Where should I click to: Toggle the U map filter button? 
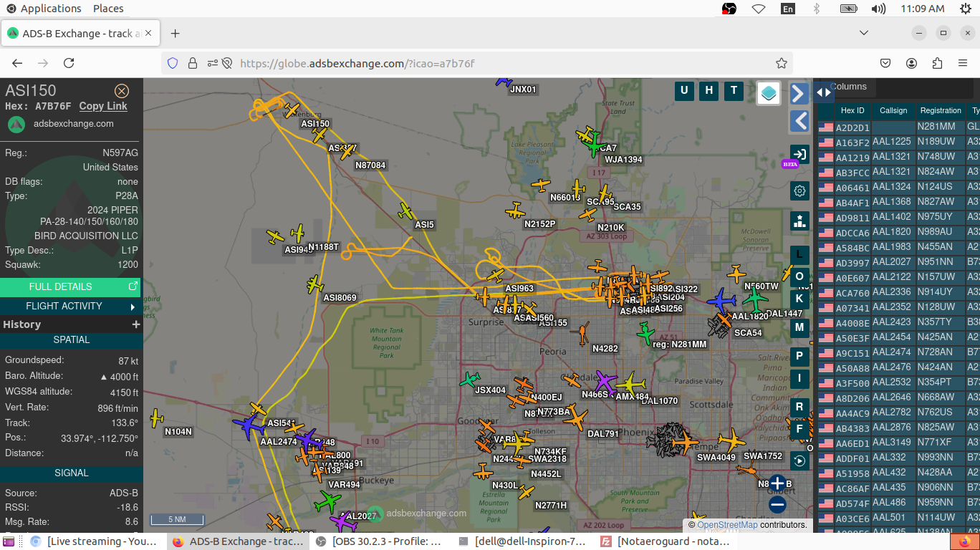point(684,90)
